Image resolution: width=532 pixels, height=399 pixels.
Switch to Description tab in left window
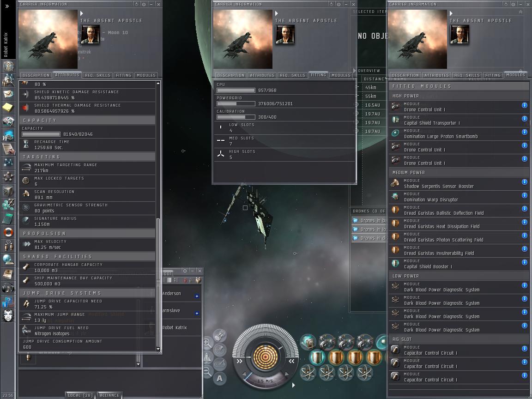tap(36, 75)
